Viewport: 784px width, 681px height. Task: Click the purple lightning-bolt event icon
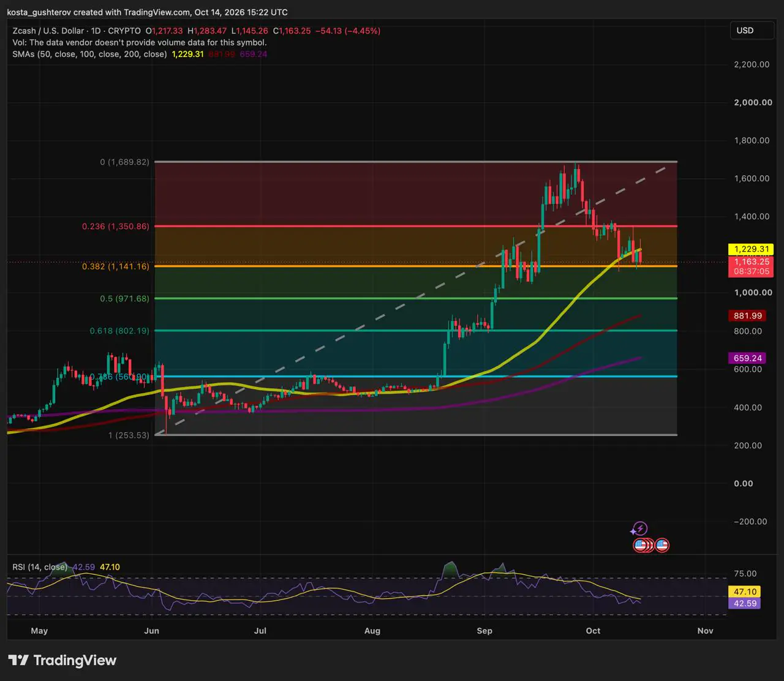[640, 529]
